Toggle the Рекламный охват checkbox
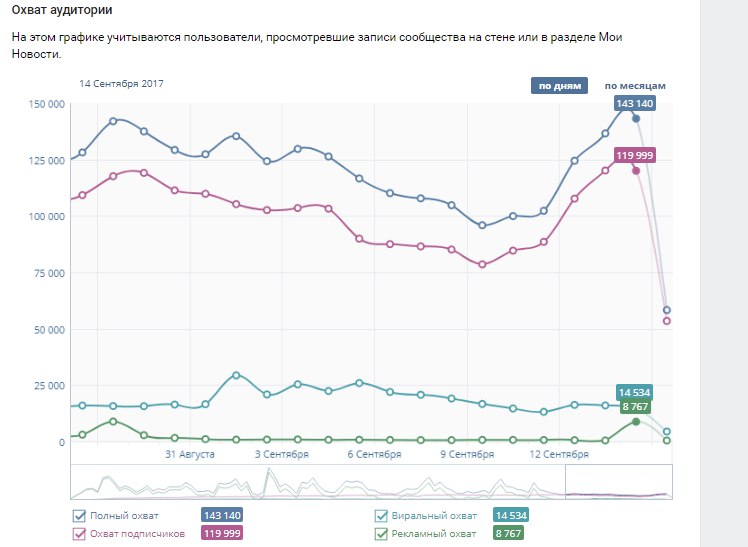This screenshot has width=748, height=547. pos(381,535)
